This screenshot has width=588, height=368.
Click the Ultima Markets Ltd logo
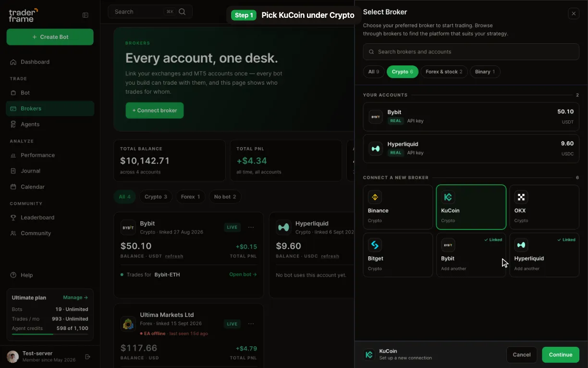[x=128, y=324]
